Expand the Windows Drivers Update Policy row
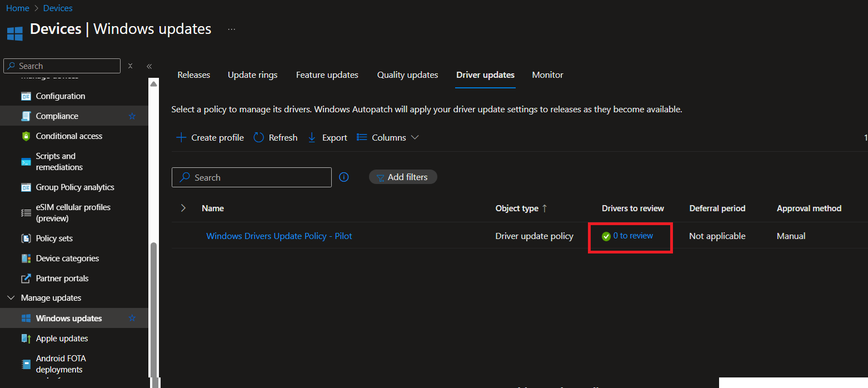Image resolution: width=868 pixels, height=388 pixels. [183, 208]
